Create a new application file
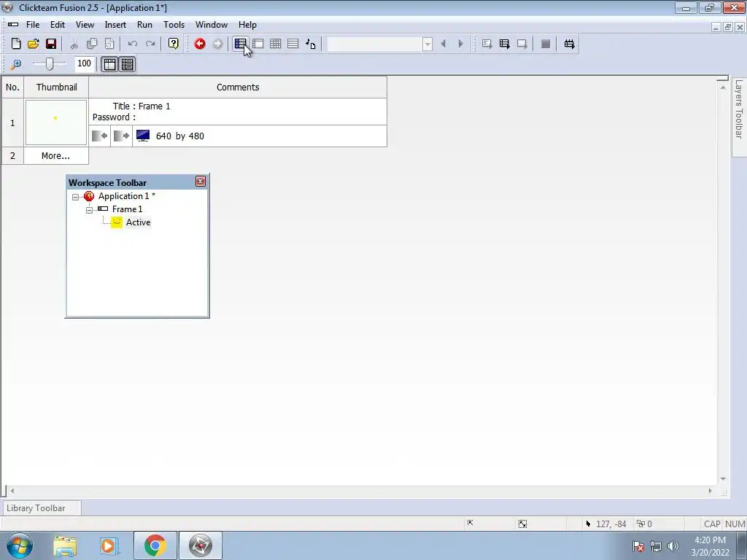 (x=16, y=44)
